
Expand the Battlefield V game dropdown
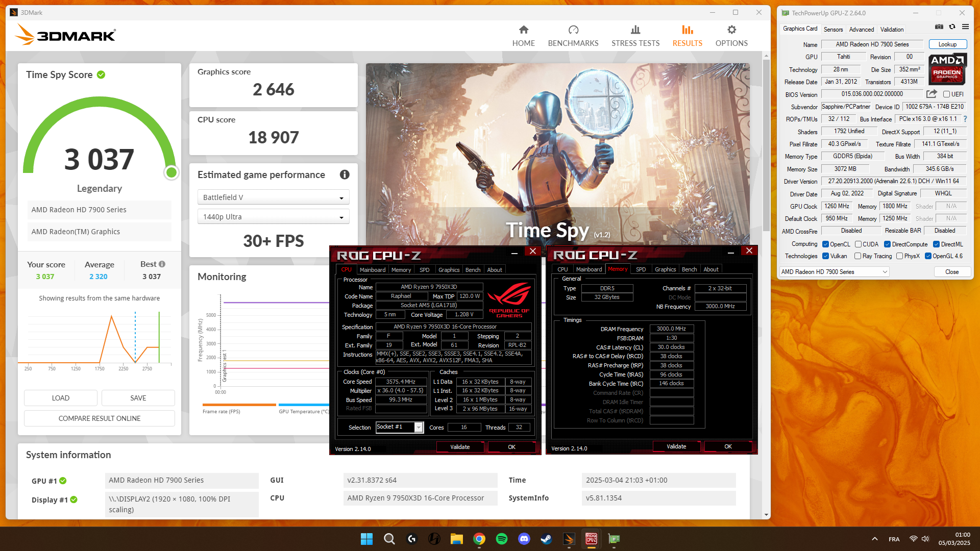tap(273, 197)
